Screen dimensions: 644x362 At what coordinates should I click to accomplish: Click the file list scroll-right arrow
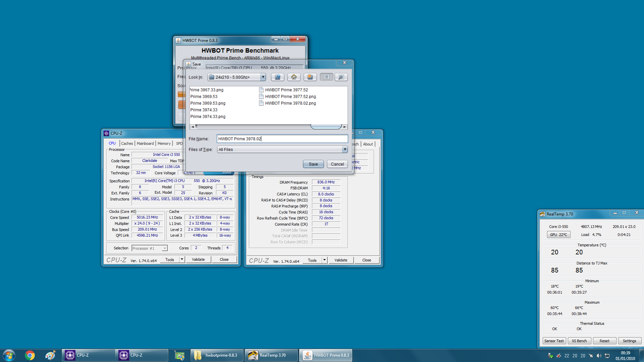tap(344, 127)
